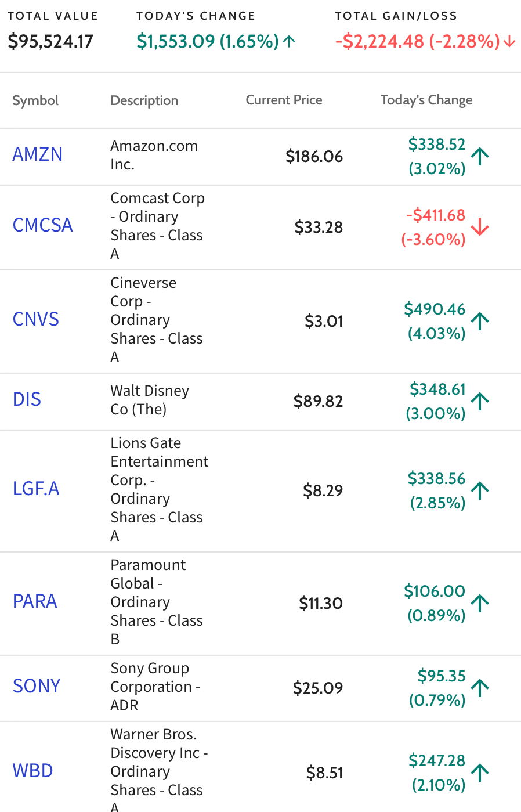Click the green up arrow for LGF.A
This screenshot has width=521, height=812.
480,490
